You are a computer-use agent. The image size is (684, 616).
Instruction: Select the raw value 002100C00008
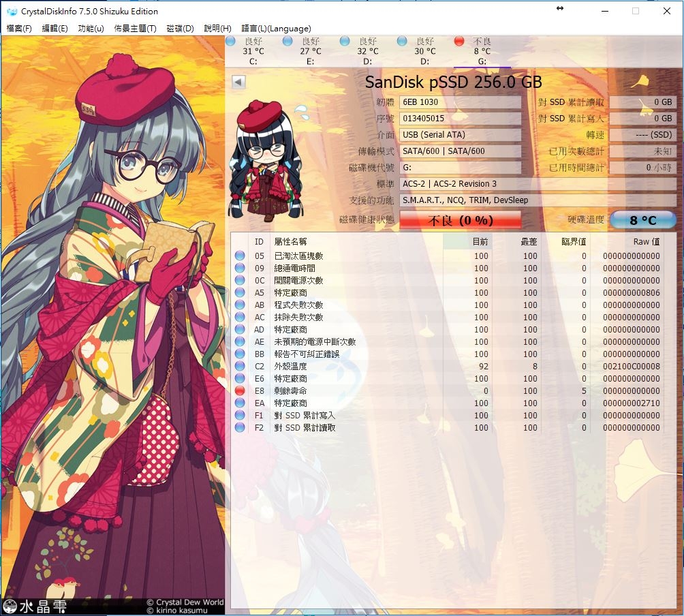click(632, 366)
